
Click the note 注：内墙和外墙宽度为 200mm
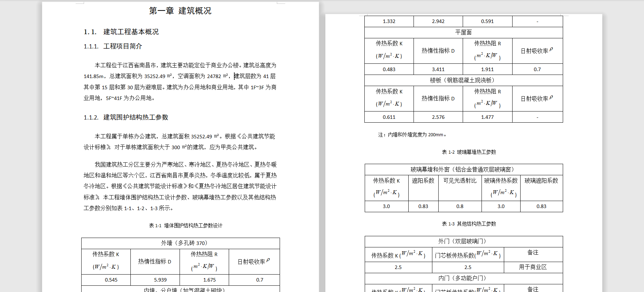(412, 135)
